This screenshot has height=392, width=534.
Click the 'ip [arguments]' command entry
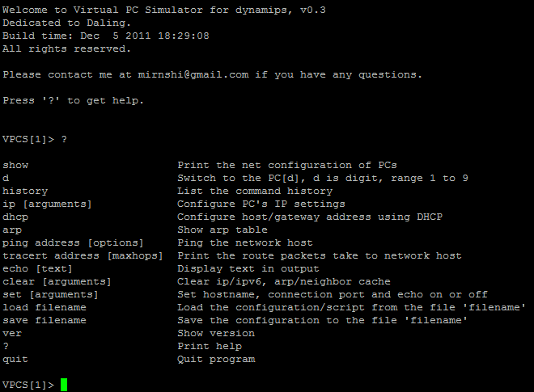tap(48, 204)
